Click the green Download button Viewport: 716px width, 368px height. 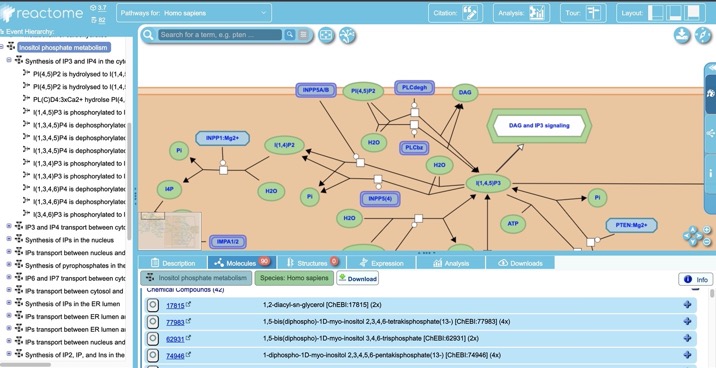tap(358, 278)
